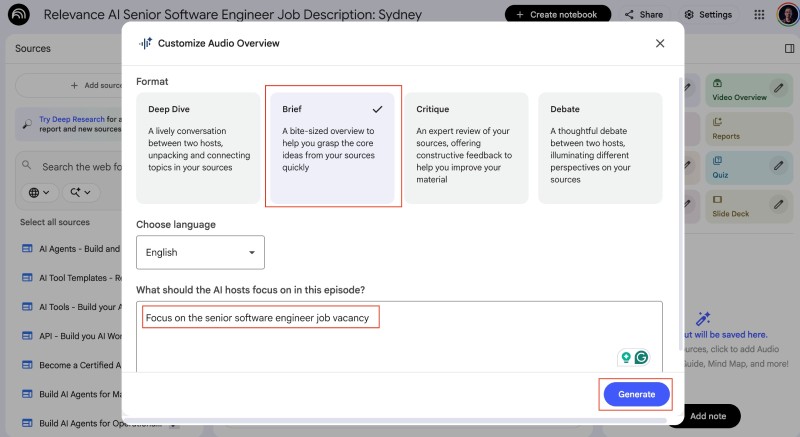Open the Settings gear menu

[707, 15]
